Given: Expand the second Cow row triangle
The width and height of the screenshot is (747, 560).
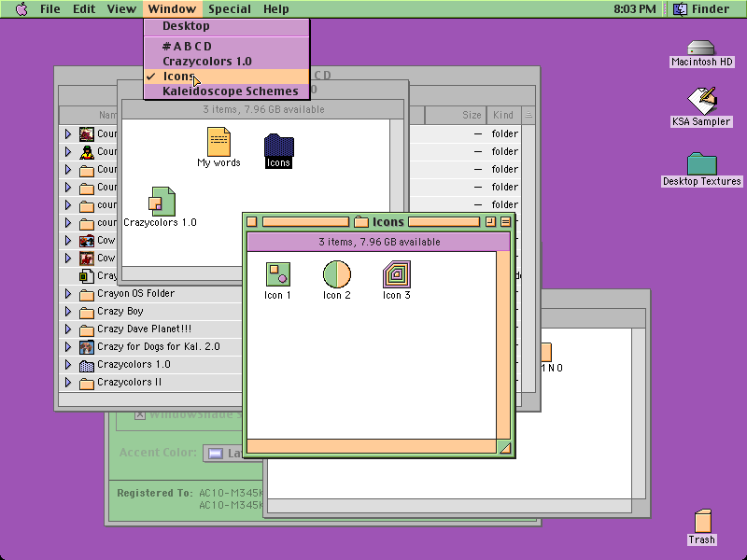Looking at the screenshot, I should click(x=68, y=259).
